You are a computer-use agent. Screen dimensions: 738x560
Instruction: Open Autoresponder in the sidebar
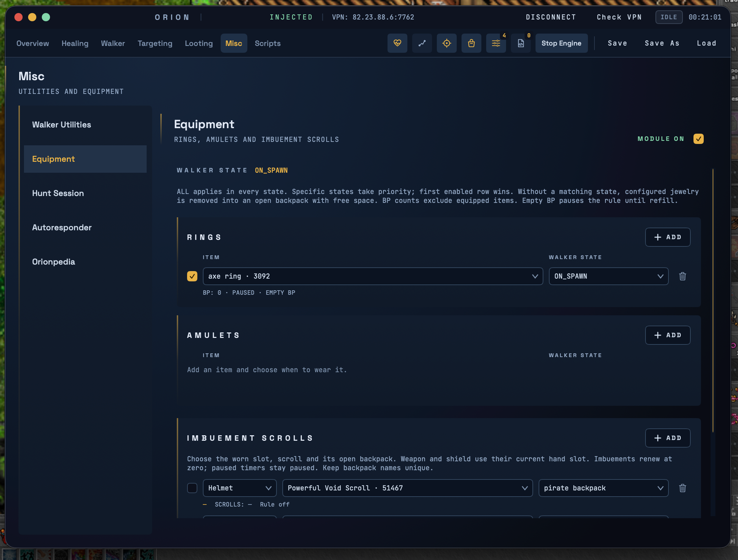click(85, 228)
